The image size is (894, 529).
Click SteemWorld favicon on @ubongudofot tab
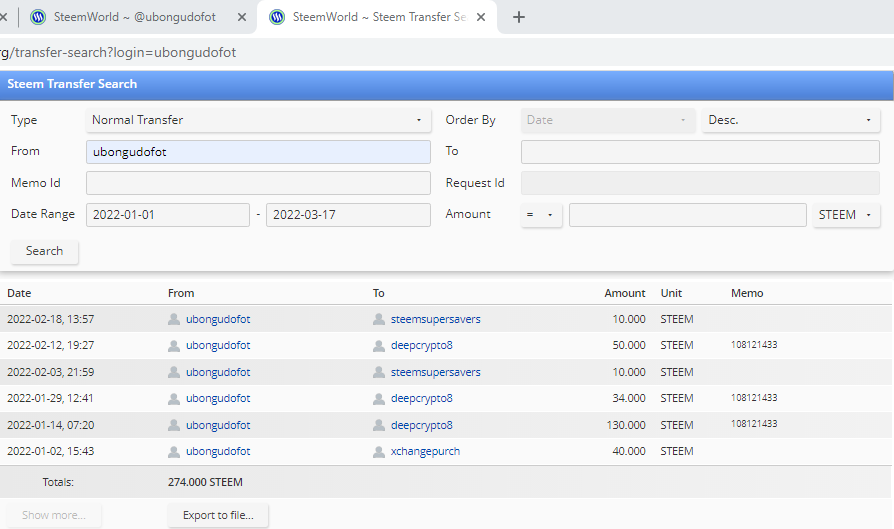coord(38,17)
